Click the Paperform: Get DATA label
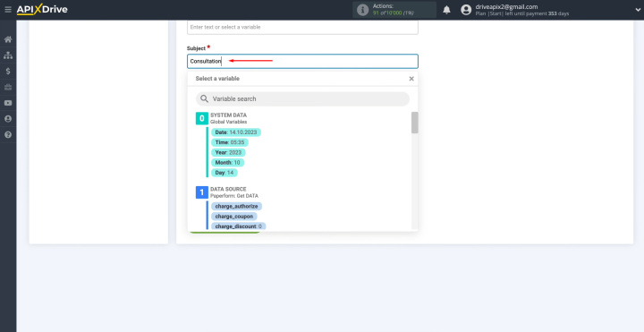This screenshot has height=332, width=644. coord(234,196)
